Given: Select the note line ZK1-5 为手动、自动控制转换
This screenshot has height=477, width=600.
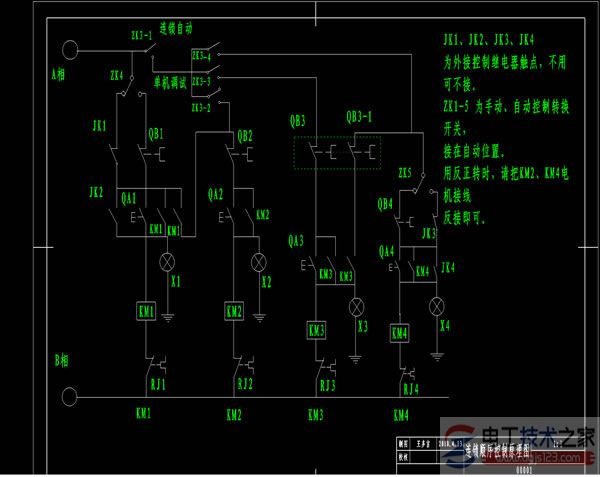Looking at the screenshot, I should click(x=506, y=106).
